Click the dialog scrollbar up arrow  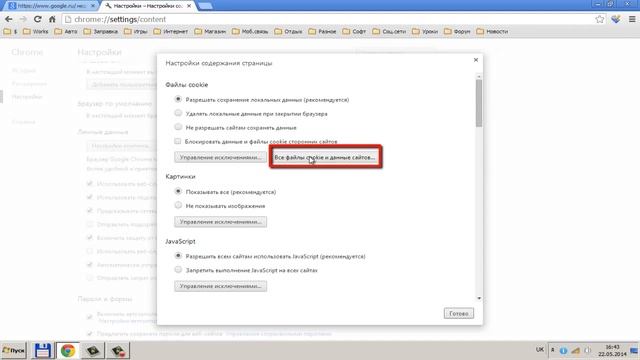(479, 76)
